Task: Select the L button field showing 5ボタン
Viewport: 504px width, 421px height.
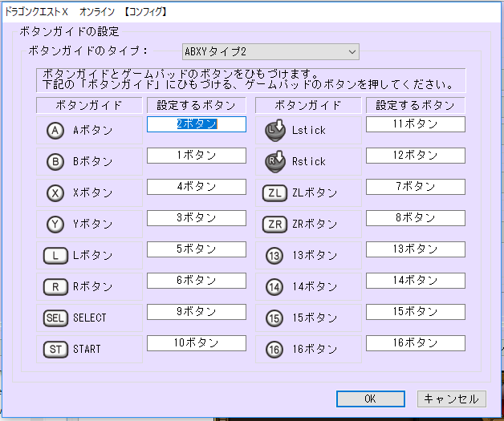Action: click(x=197, y=249)
